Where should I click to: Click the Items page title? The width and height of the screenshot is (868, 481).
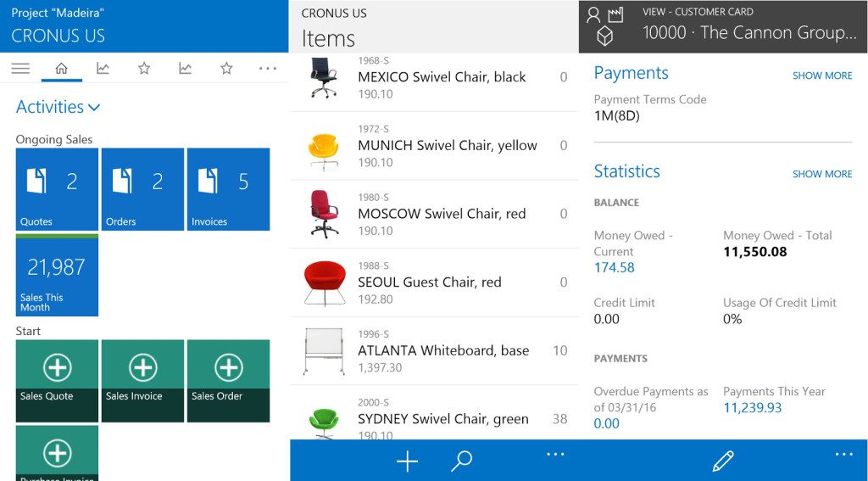coord(328,39)
